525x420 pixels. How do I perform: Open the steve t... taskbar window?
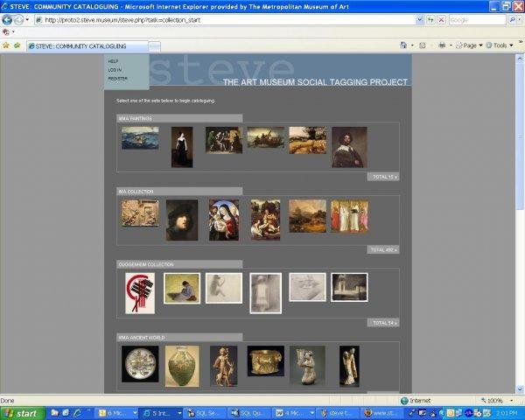pyautogui.click(x=337, y=413)
